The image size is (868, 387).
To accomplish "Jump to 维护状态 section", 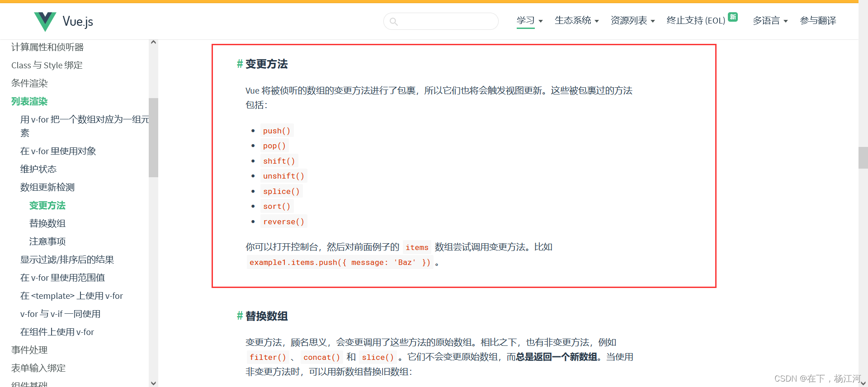I will 38,169.
